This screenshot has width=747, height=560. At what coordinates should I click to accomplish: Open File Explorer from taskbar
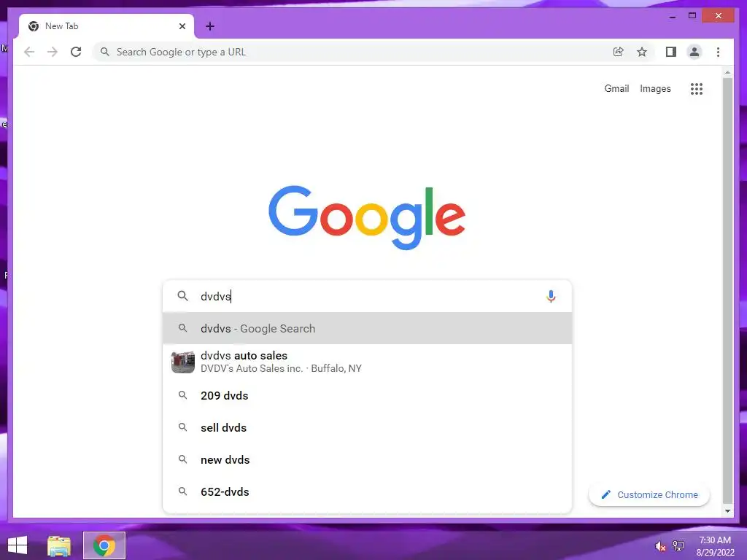(x=59, y=545)
